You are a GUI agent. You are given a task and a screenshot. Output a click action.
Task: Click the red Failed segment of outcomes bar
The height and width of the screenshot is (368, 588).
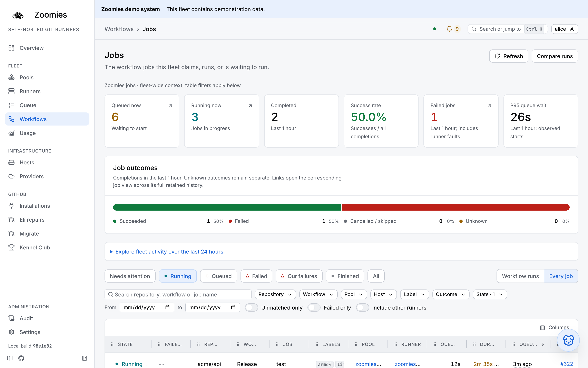(x=455, y=207)
